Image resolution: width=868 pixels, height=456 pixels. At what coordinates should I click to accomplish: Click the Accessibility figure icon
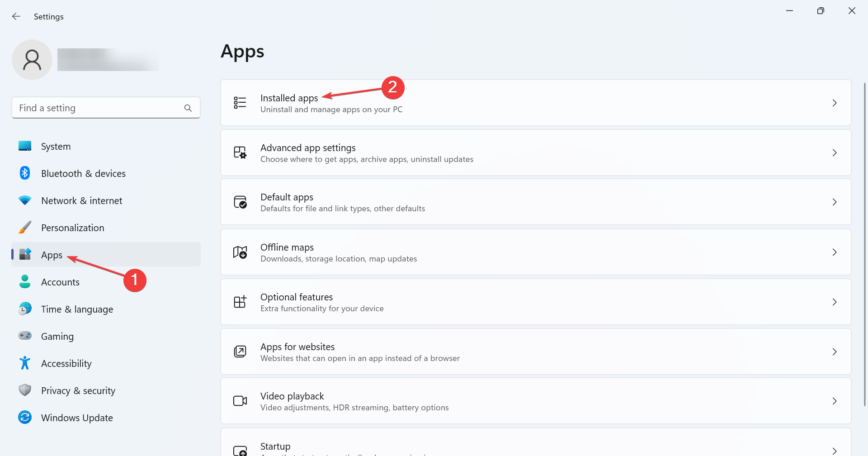point(25,363)
